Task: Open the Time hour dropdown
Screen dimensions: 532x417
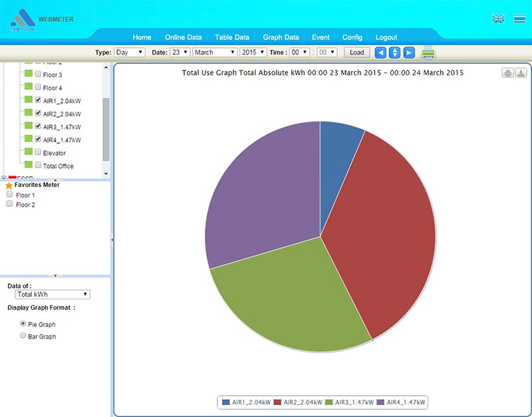Action: tap(299, 53)
